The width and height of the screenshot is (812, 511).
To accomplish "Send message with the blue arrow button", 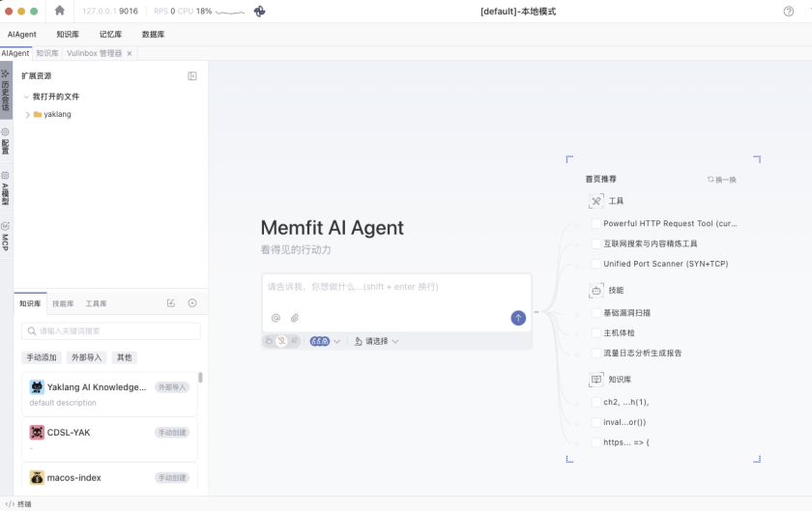I will tap(518, 318).
